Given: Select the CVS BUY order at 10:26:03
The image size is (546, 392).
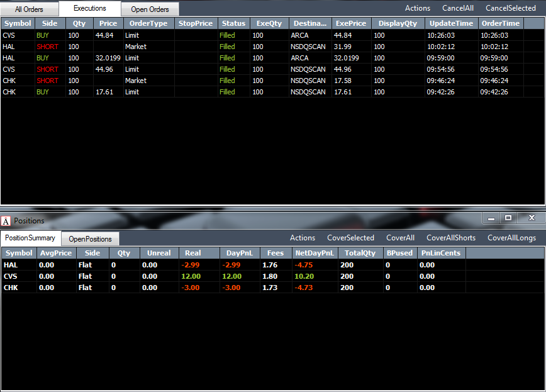Looking at the screenshot, I should [x=272, y=35].
